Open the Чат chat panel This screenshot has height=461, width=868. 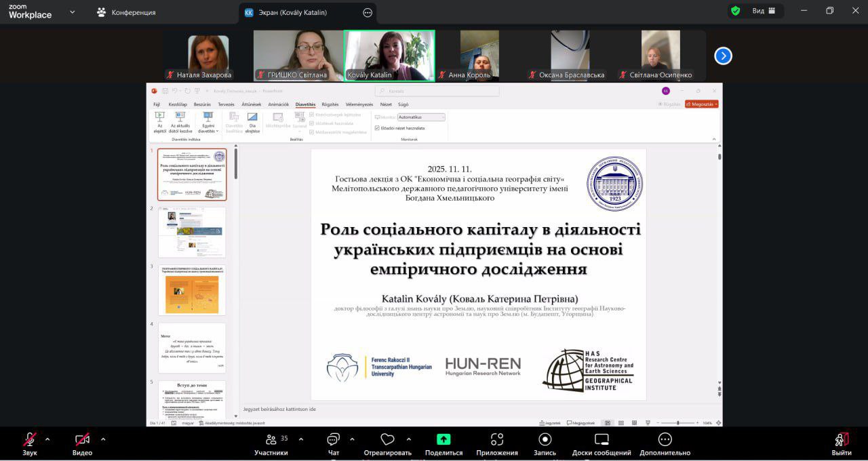(x=333, y=440)
